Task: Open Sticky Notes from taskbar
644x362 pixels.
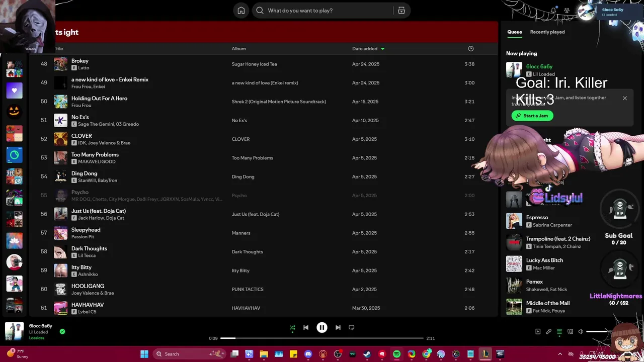Action: [293, 354]
